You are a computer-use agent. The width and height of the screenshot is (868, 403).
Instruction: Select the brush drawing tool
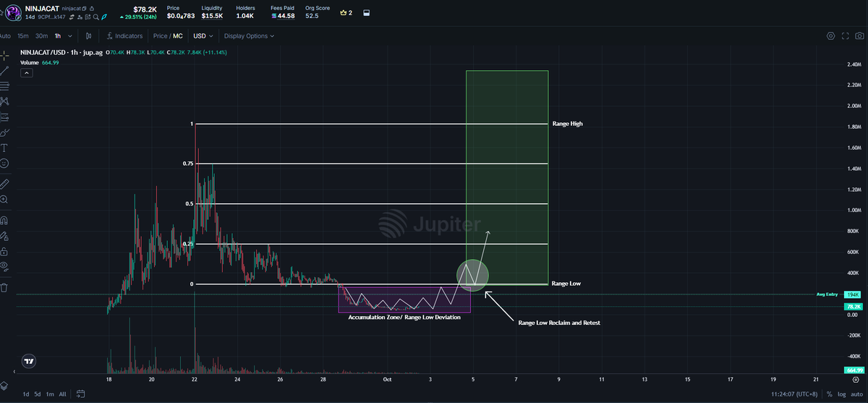[x=4, y=132]
